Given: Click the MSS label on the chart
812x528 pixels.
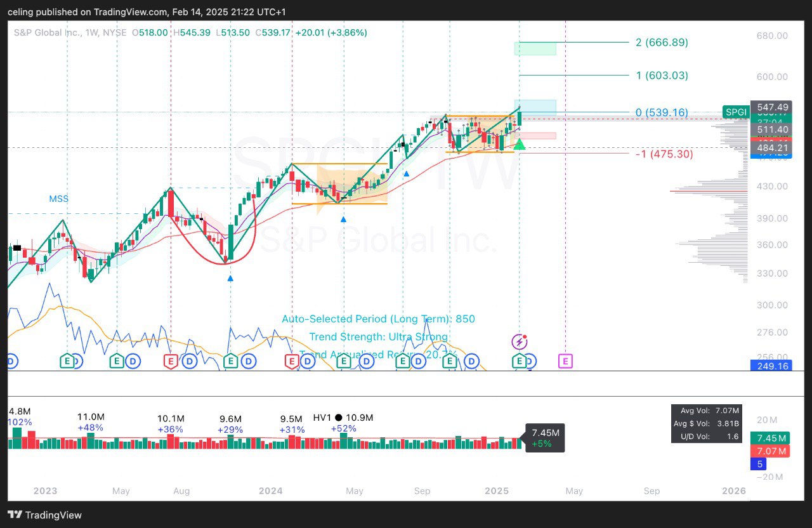Looking at the screenshot, I should click(x=58, y=199).
